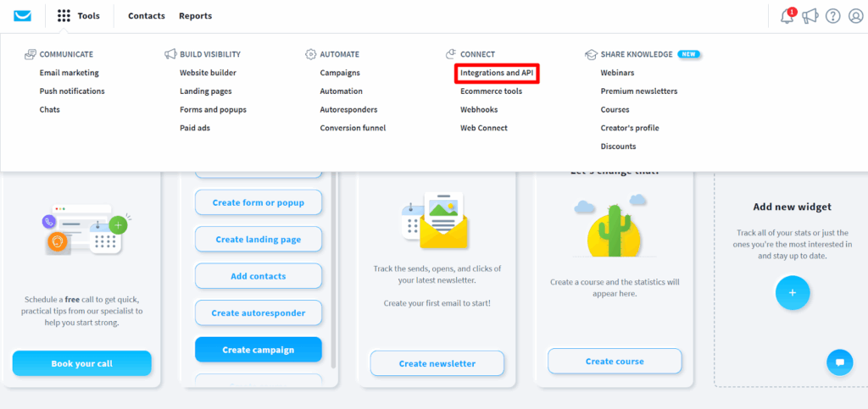The height and width of the screenshot is (409, 868).
Task: Click Create landing page button
Action: click(259, 240)
